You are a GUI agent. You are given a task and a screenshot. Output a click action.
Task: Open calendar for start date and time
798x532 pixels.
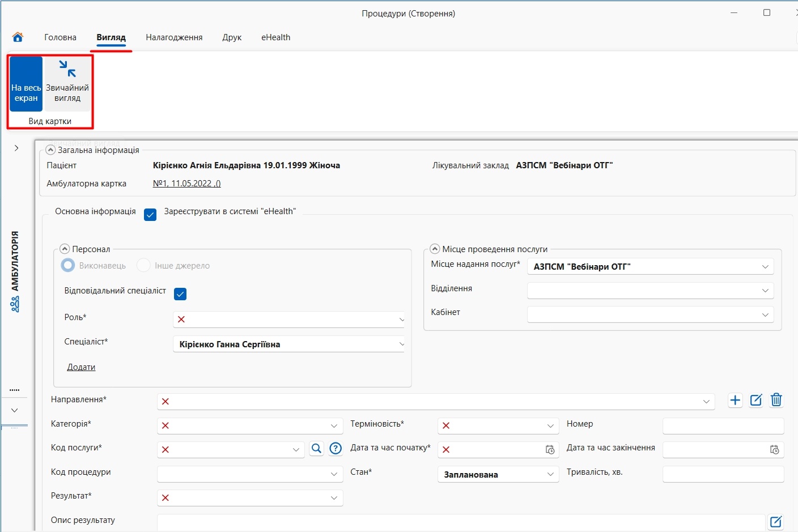(x=550, y=450)
